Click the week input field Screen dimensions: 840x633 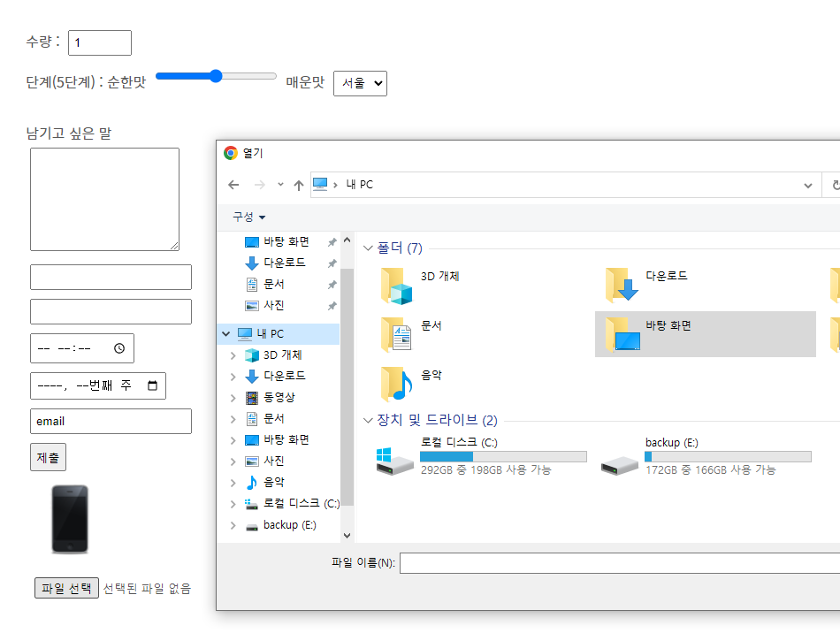point(98,386)
